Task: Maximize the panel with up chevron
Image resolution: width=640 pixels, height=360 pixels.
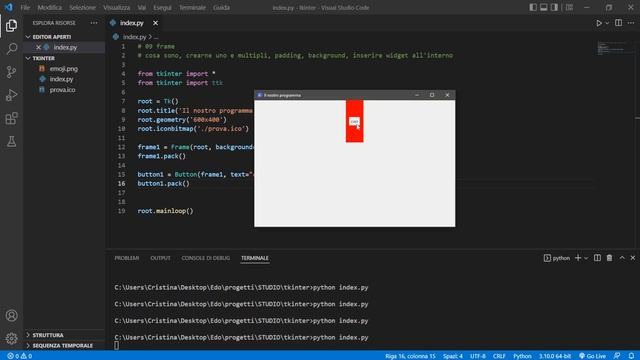Action: tap(622, 258)
